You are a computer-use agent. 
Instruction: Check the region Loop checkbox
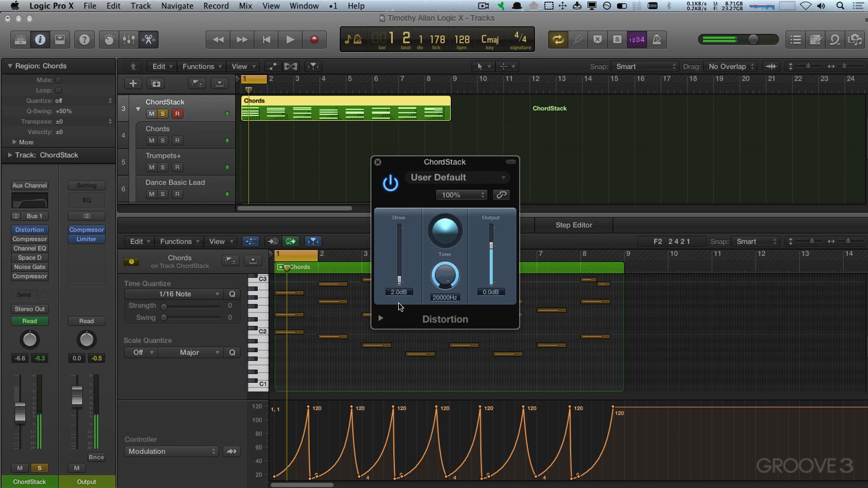(x=59, y=90)
